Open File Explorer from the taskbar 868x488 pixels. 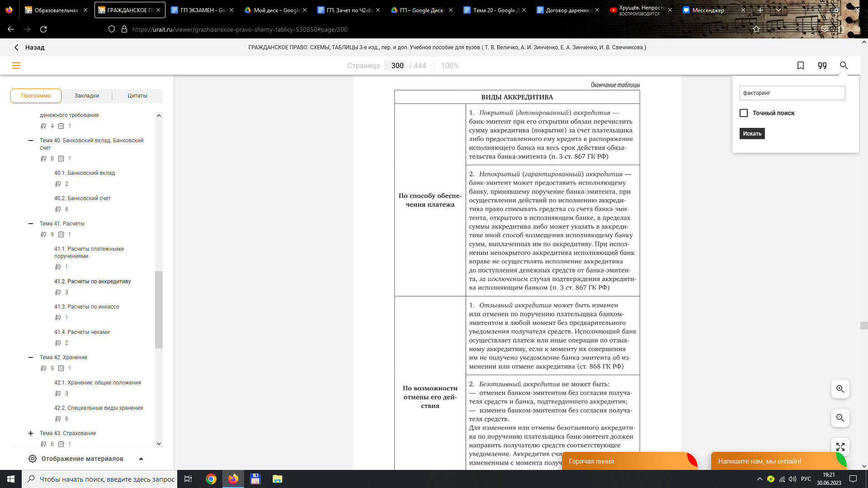pos(277,479)
